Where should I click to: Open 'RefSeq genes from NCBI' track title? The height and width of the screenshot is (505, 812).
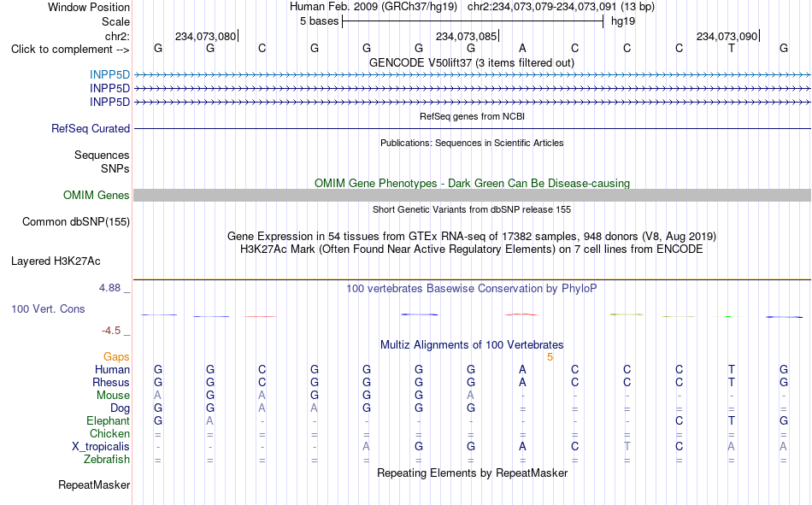[472, 116]
